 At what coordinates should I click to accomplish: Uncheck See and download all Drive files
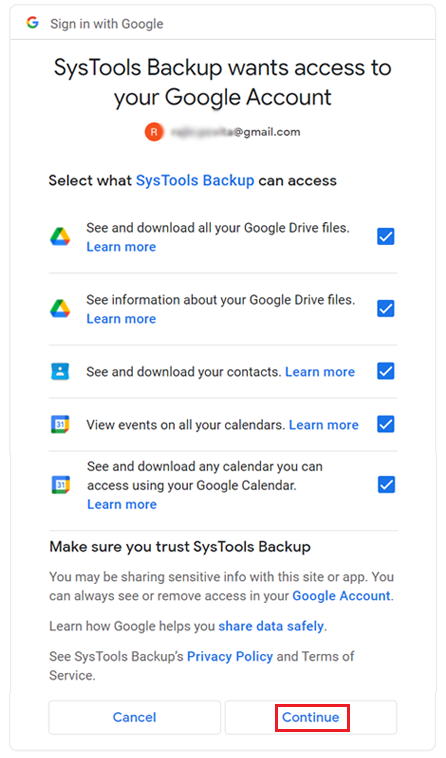386,237
